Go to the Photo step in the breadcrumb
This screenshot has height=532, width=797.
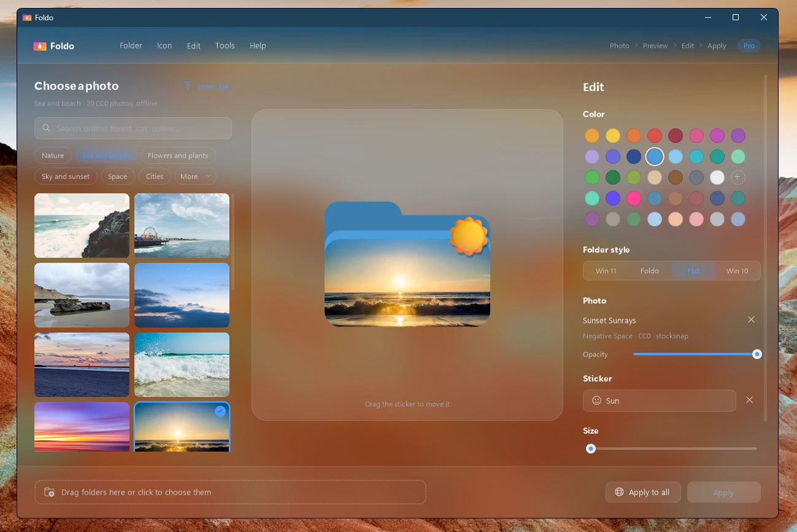point(620,46)
